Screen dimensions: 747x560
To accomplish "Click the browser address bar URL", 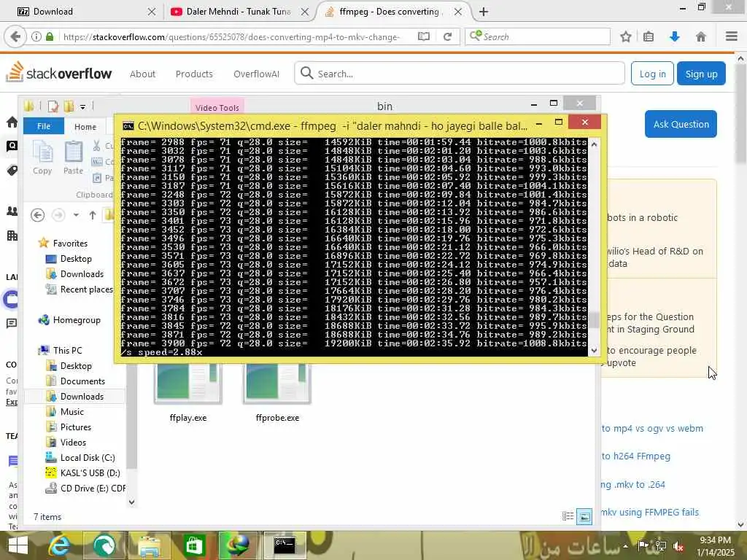I will pyautogui.click(x=231, y=36).
